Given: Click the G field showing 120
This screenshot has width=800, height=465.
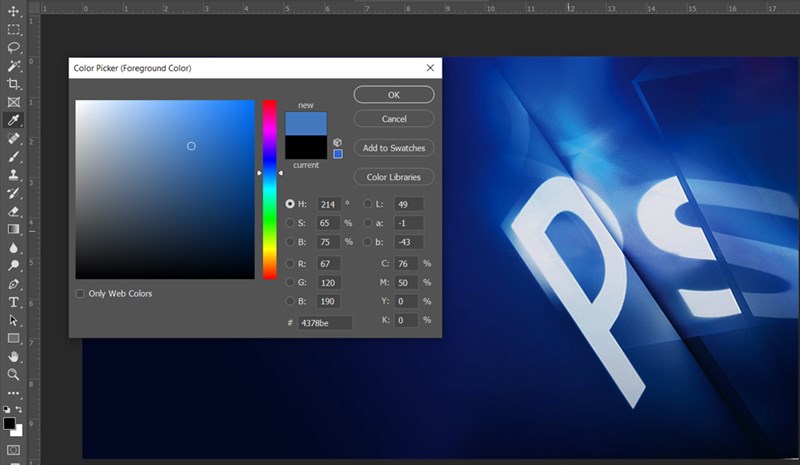Looking at the screenshot, I should (329, 283).
